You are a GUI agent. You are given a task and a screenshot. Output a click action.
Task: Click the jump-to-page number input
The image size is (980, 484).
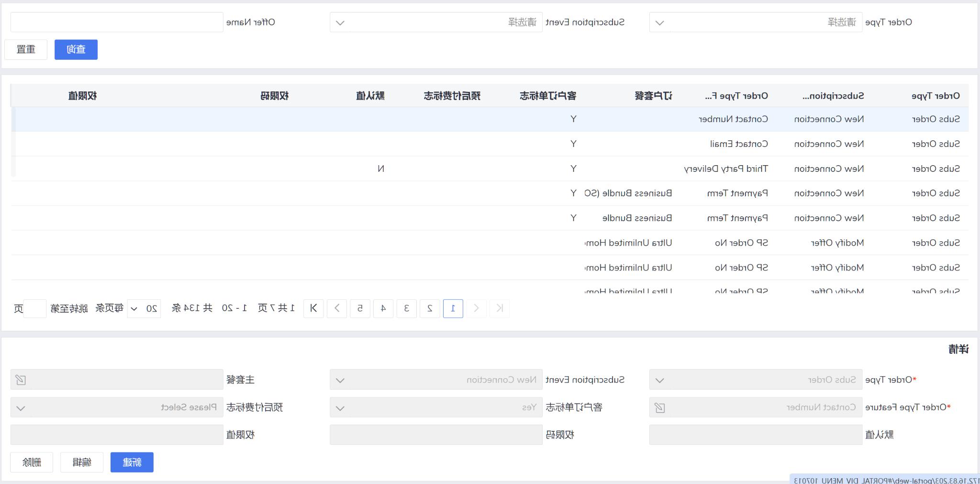point(35,309)
